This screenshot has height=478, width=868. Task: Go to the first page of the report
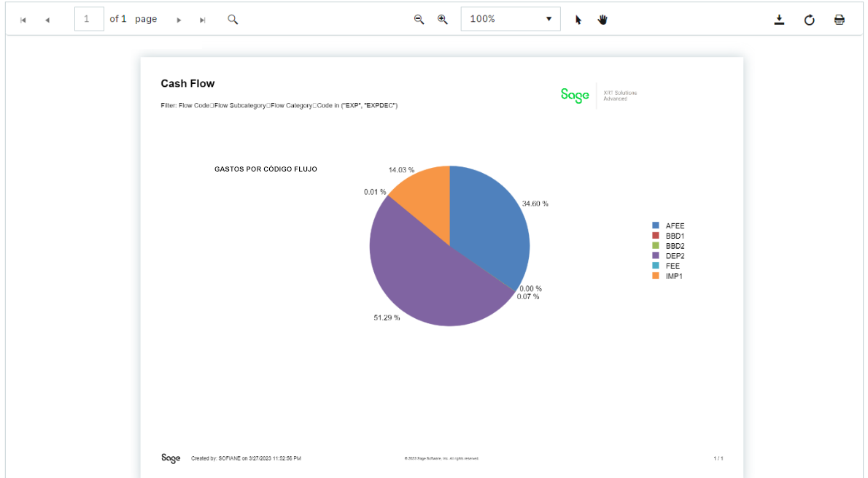coord(23,20)
